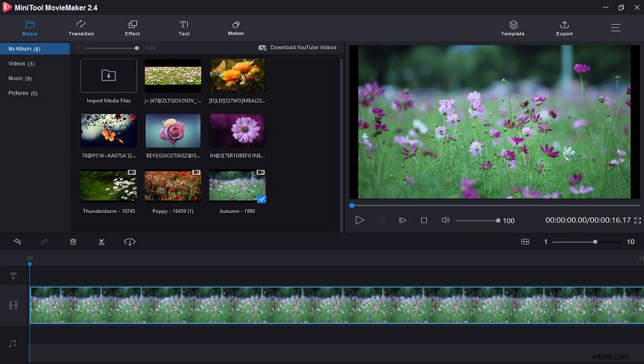Open the Effect tab
This screenshot has height=364, width=644.
133,28
